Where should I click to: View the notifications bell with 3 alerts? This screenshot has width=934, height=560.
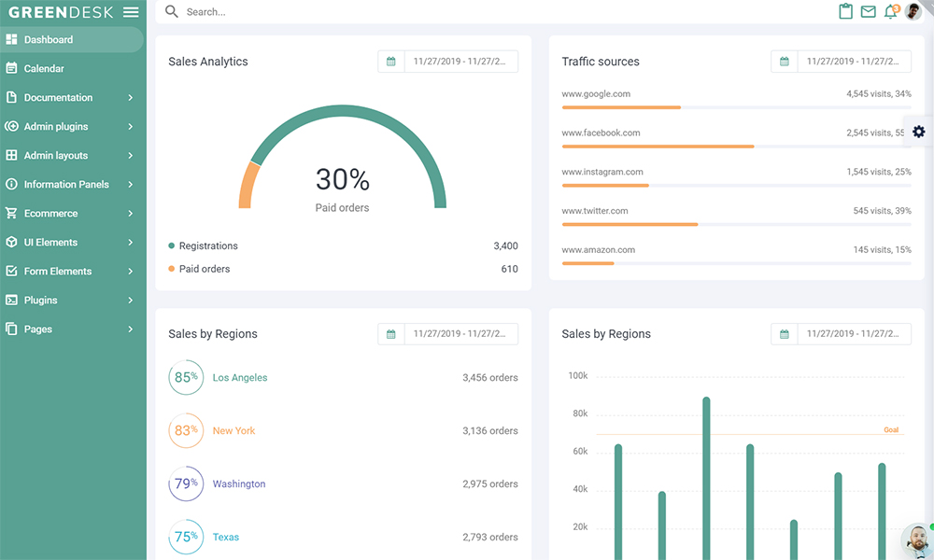(890, 11)
